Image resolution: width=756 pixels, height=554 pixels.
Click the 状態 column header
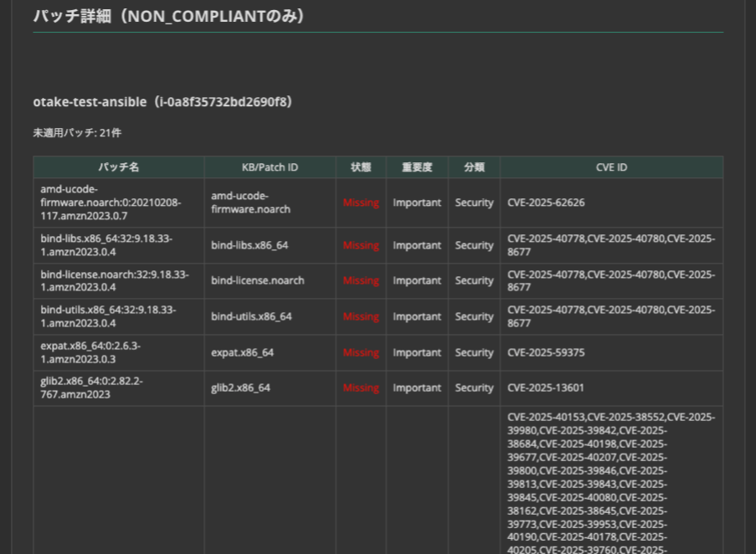pyautogui.click(x=361, y=167)
